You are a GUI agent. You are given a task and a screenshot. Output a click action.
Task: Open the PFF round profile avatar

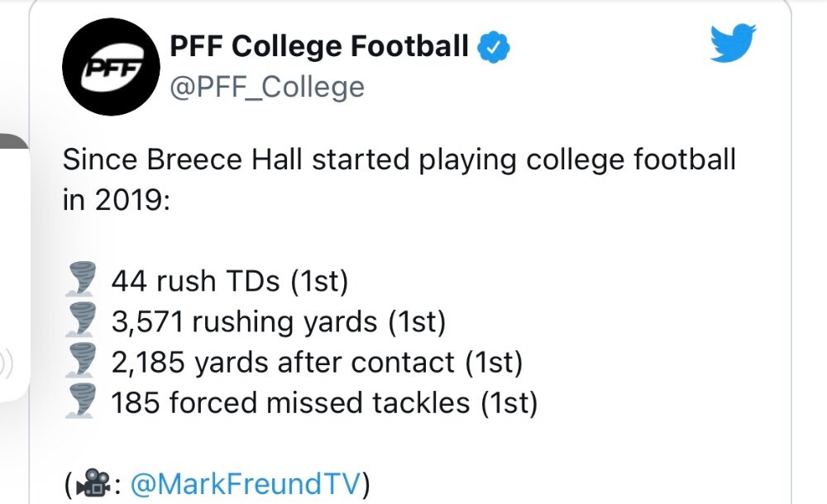[x=112, y=67]
